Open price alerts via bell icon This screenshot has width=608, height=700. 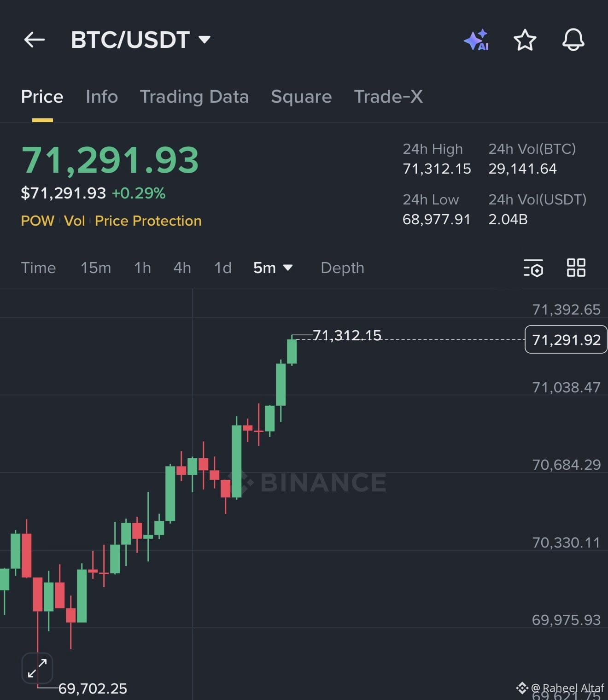coord(573,40)
